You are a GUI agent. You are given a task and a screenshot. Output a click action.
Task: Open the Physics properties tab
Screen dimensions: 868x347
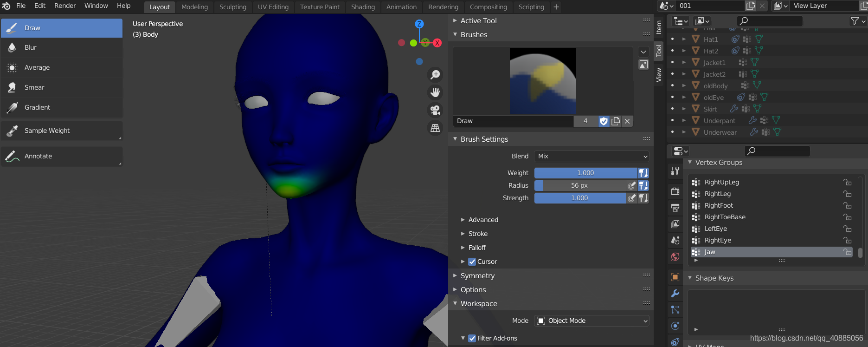[x=675, y=326]
